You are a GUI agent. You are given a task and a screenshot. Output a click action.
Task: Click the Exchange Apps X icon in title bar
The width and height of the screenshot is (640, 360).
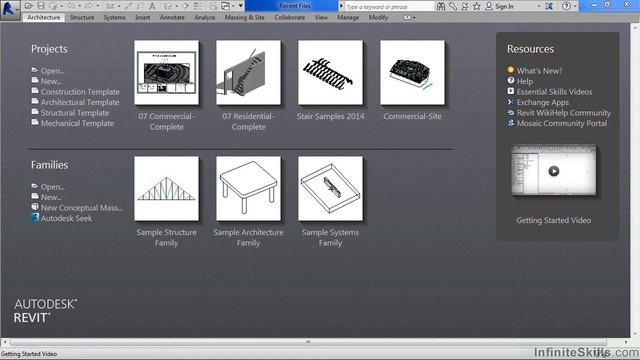549,6
